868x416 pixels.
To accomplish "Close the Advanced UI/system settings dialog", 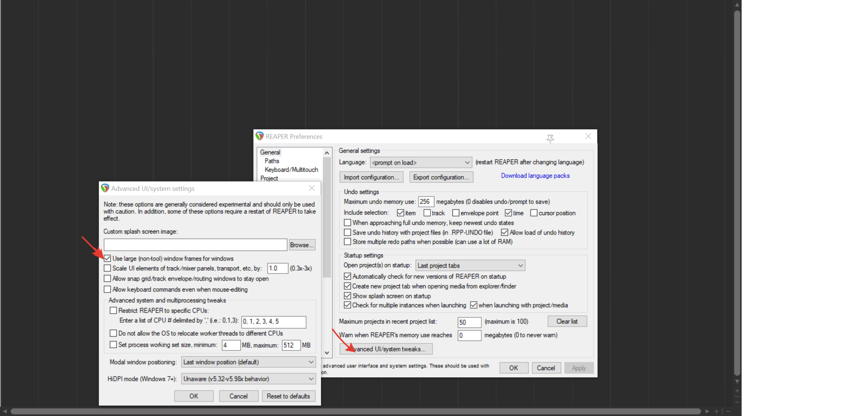I will click(312, 188).
